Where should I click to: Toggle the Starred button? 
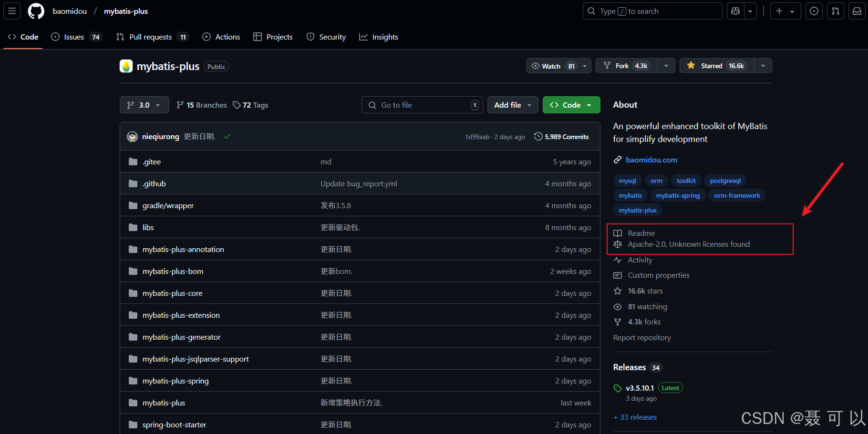tap(717, 66)
